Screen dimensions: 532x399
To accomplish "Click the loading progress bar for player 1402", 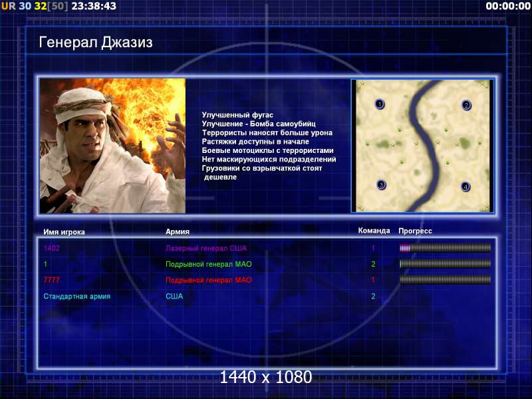I will [x=445, y=248].
